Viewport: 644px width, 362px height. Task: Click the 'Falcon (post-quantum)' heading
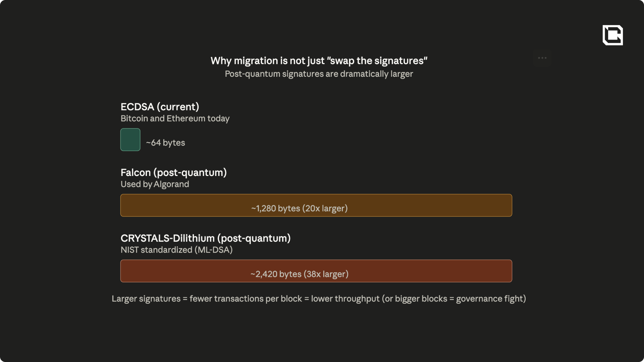click(173, 173)
